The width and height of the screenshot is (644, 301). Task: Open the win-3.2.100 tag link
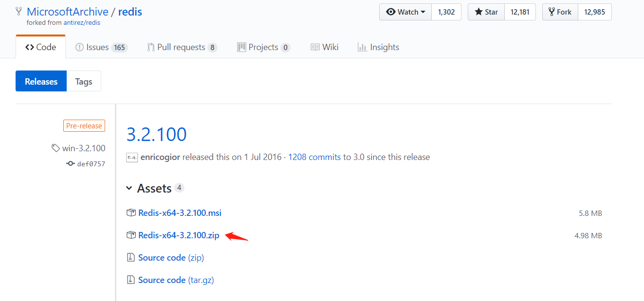[84, 148]
